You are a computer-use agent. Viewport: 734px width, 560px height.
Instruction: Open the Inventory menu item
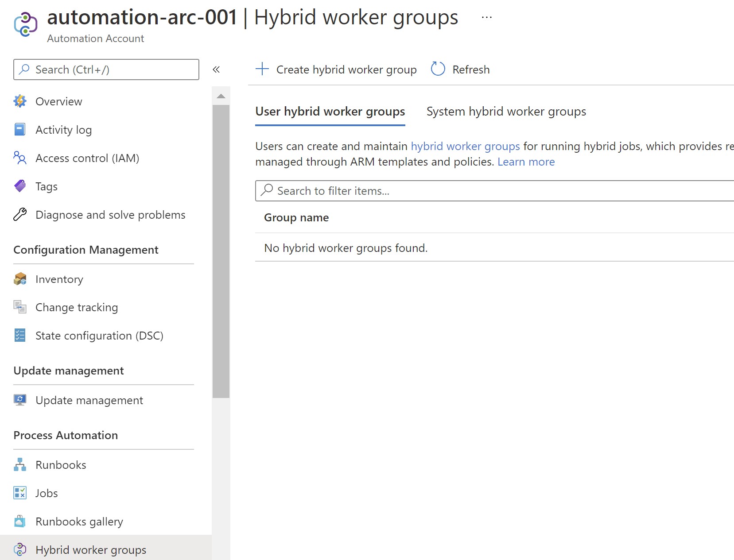tap(59, 279)
